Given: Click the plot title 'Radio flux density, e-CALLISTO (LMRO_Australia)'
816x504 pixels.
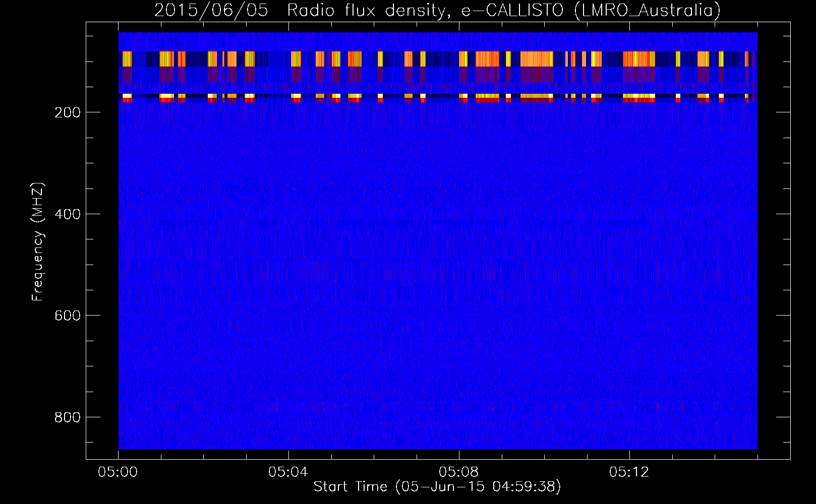Looking at the screenshot, I should (x=504, y=10).
